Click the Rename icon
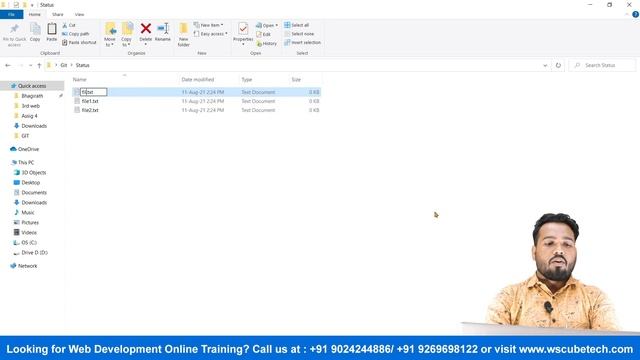The height and width of the screenshot is (360, 640). pyautogui.click(x=163, y=29)
